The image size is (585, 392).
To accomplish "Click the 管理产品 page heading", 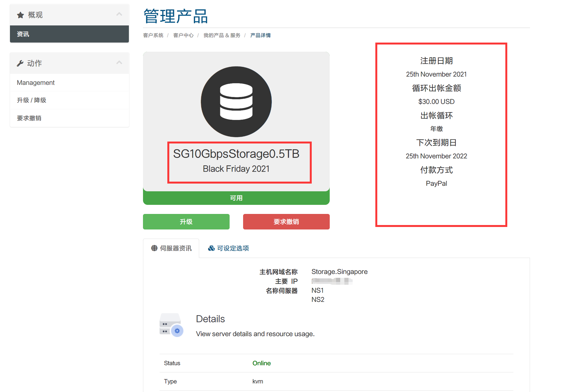I will pos(176,16).
